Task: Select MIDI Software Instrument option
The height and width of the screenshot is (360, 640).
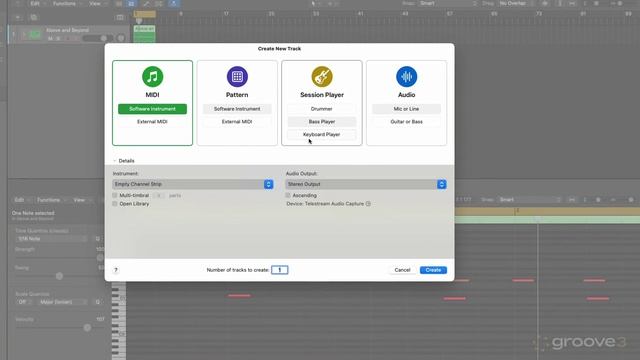Action: pos(152,109)
